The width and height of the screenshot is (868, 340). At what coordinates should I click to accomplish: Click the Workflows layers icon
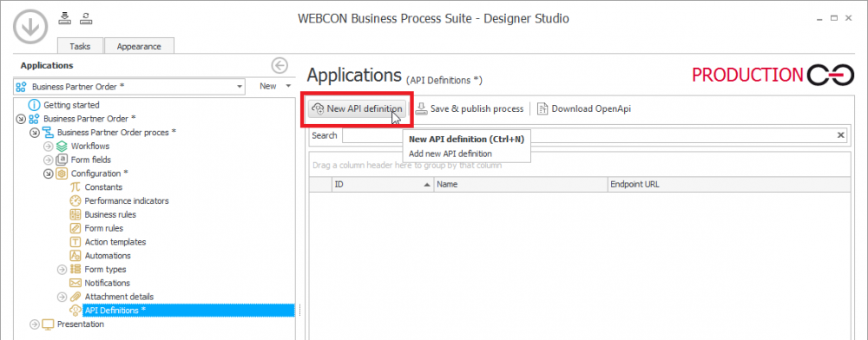point(62,146)
